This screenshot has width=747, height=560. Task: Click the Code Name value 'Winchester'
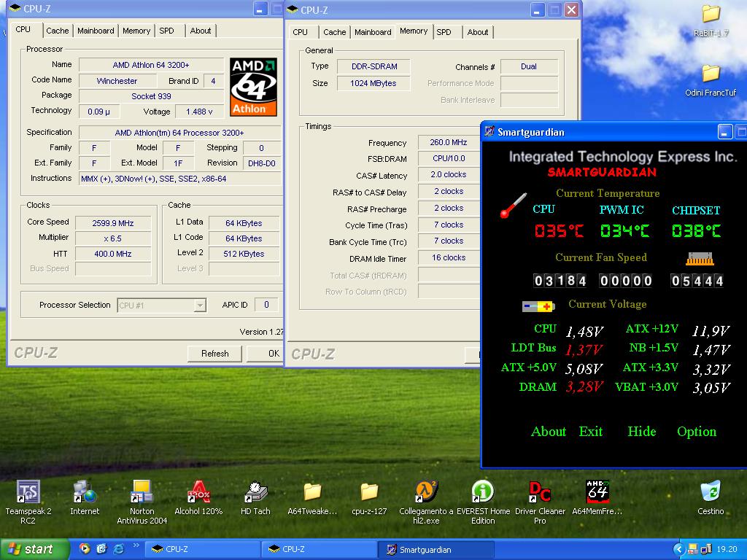click(117, 81)
